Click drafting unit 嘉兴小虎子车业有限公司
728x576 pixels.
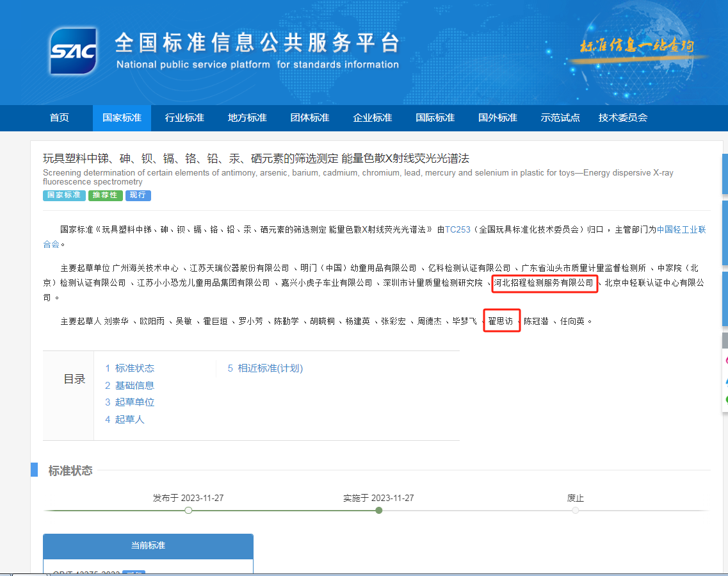tap(327, 283)
